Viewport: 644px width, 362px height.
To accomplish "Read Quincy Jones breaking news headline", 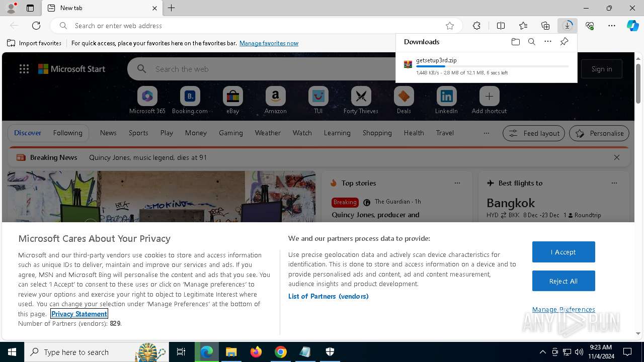I will coord(148,157).
